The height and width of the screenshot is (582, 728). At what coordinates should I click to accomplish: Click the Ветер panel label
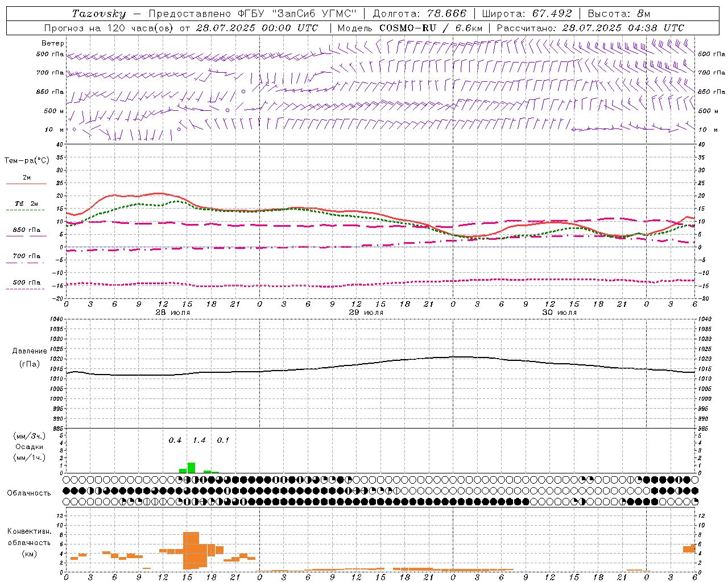click(x=53, y=43)
